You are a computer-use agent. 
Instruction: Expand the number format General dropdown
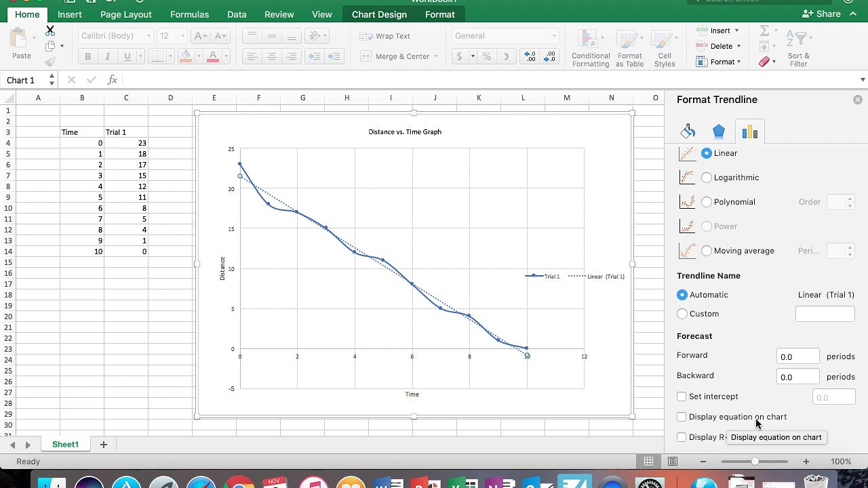[554, 36]
